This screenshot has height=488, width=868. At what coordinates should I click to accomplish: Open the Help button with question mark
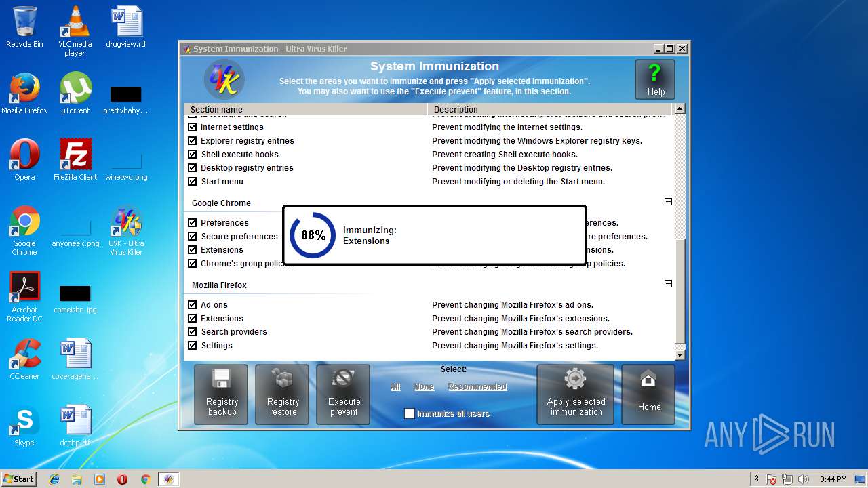[x=654, y=79]
